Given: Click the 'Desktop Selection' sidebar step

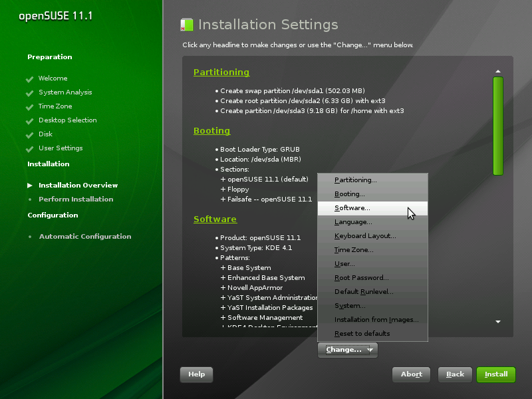Looking at the screenshot, I should (68, 120).
